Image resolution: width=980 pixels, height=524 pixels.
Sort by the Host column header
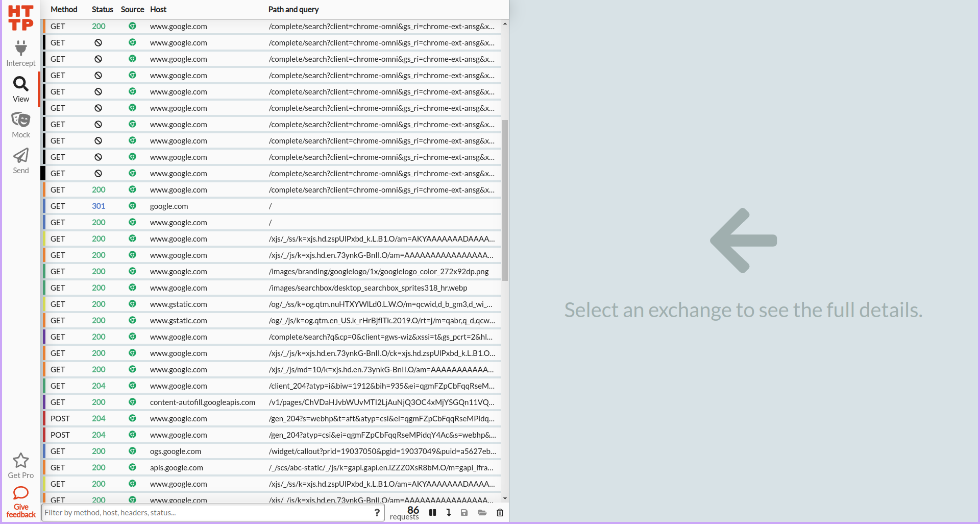click(158, 9)
